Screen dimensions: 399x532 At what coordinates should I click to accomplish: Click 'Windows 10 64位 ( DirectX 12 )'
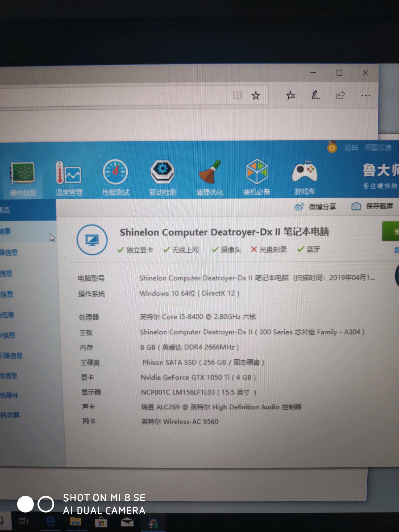(x=189, y=293)
